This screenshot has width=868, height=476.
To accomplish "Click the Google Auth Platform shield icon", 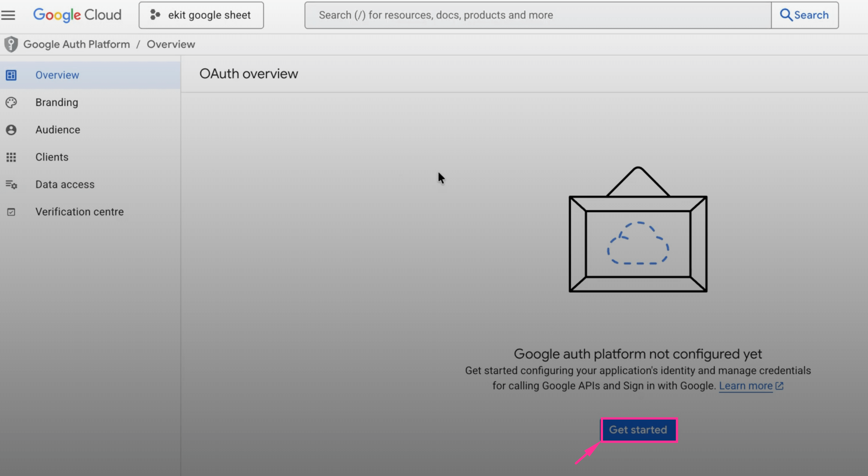I will pos(11,44).
